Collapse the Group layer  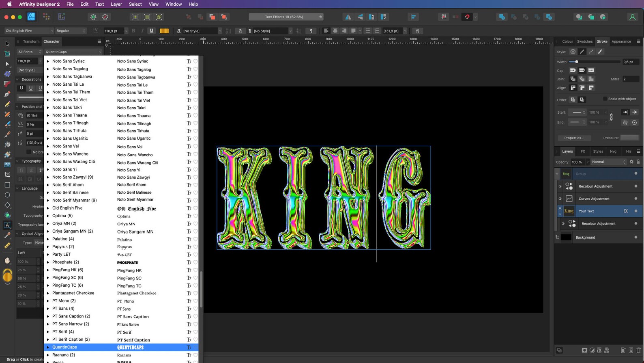pos(557,174)
